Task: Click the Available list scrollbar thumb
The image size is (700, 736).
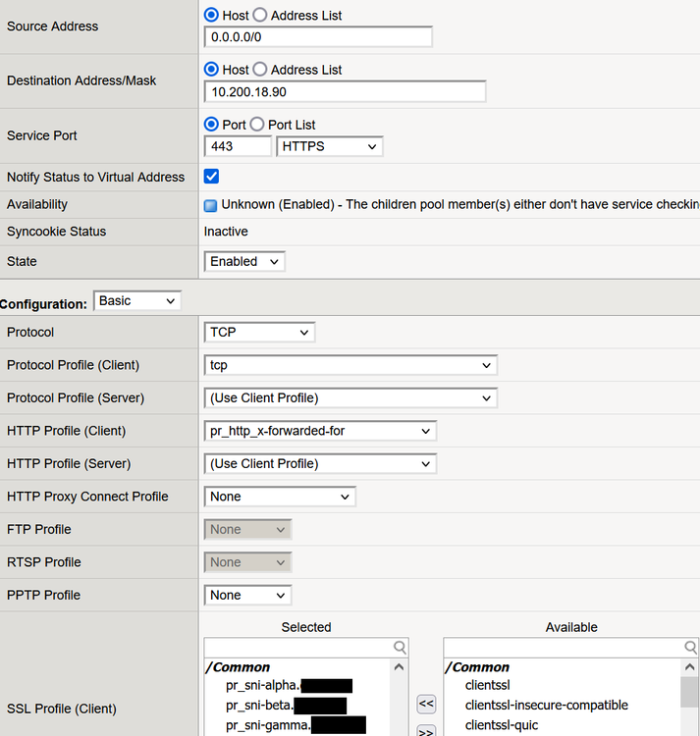Action: coord(690,691)
